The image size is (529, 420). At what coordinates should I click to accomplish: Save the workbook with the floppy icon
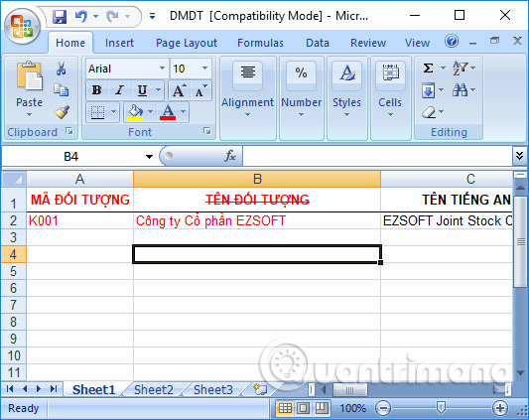coord(60,16)
